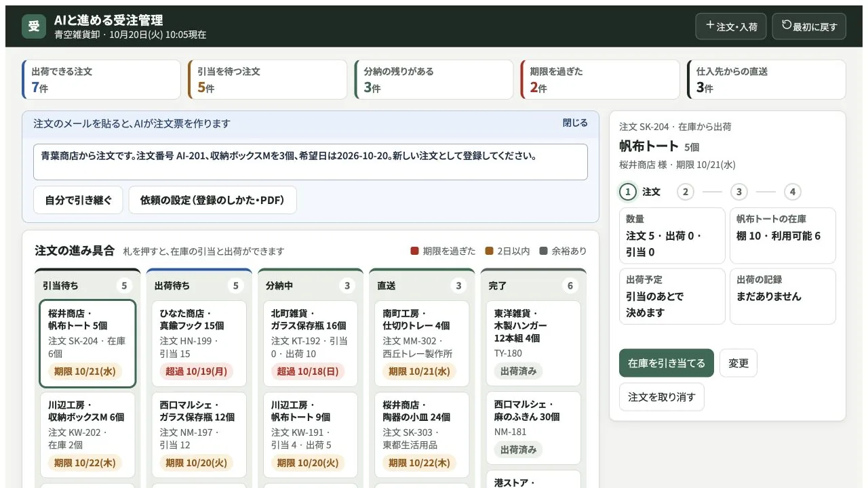This screenshot has width=868, height=488.
Task: Click the 在庫を引き当てる button
Action: pyautogui.click(x=667, y=363)
